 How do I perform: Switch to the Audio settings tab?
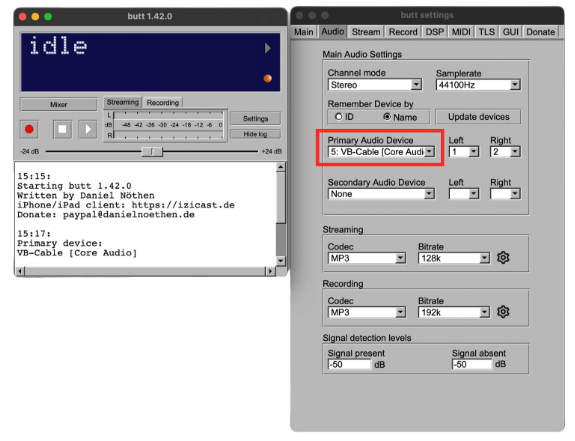pyautogui.click(x=333, y=31)
